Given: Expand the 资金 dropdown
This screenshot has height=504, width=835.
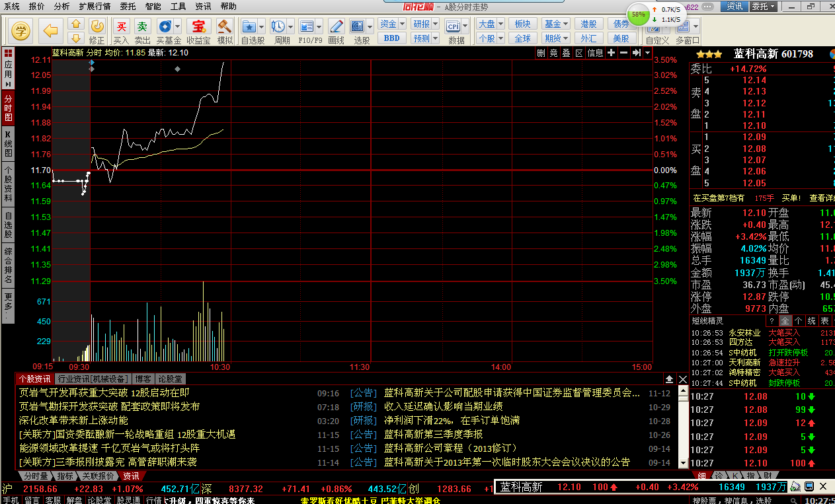Looking at the screenshot, I should click(x=402, y=24).
